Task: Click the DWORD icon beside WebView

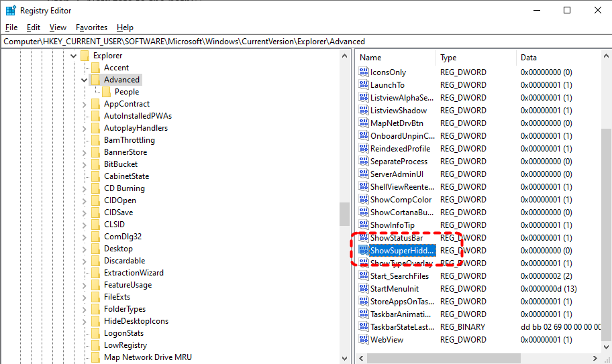Action: tap(364, 340)
